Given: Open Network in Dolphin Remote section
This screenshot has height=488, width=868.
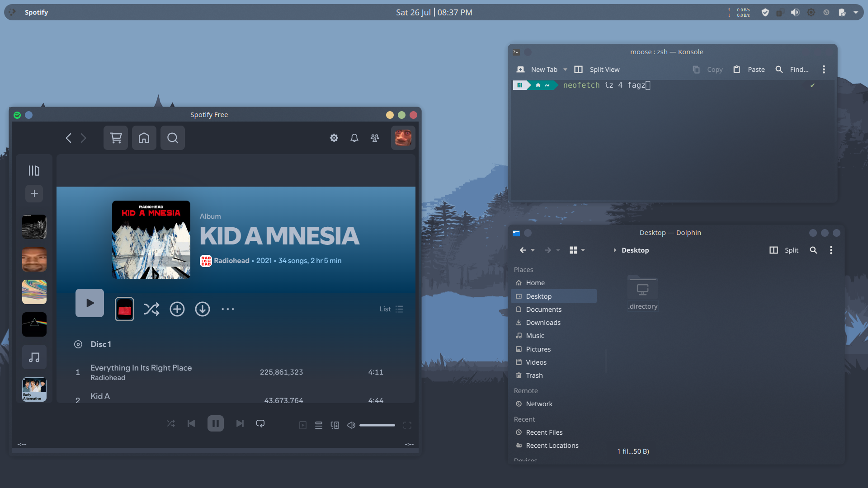Looking at the screenshot, I should click(554, 404).
